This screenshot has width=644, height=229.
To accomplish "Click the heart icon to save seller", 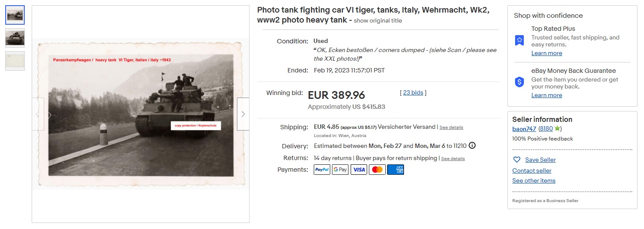I will (x=516, y=160).
